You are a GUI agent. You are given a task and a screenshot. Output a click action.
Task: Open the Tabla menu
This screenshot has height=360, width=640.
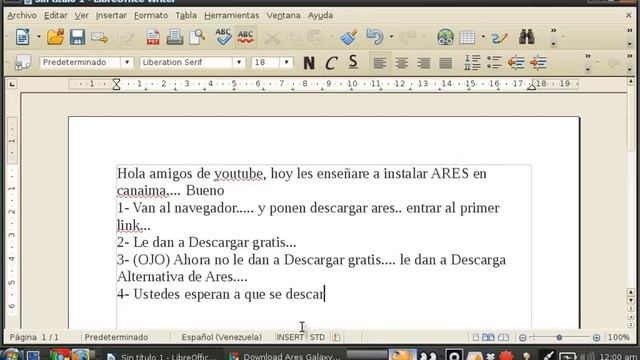click(x=186, y=16)
